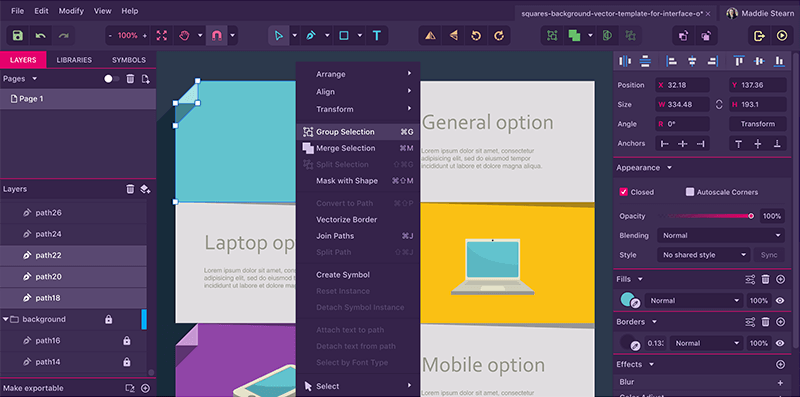Click the fit-to-screen zoom icon
Image resolution: width=800 pixels, height=397 pixels.
pos(162,36)
